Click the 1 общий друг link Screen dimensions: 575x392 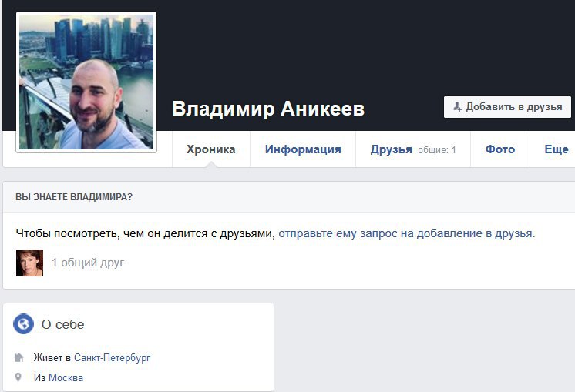click(88, 263)
